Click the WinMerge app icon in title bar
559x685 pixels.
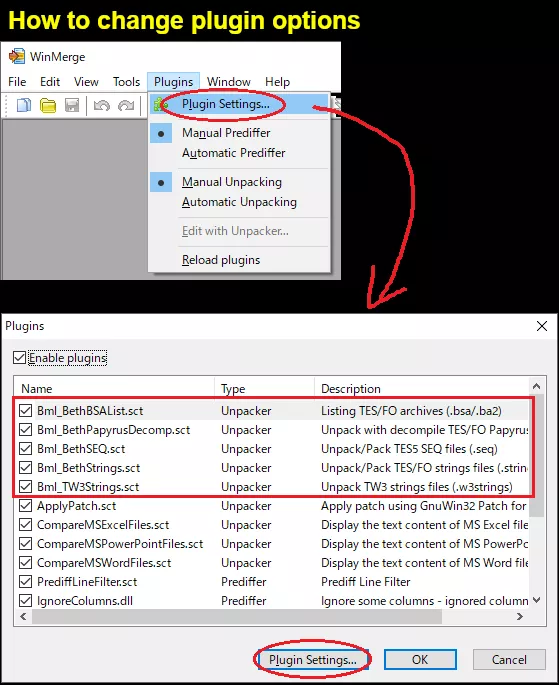click(17, 56)
